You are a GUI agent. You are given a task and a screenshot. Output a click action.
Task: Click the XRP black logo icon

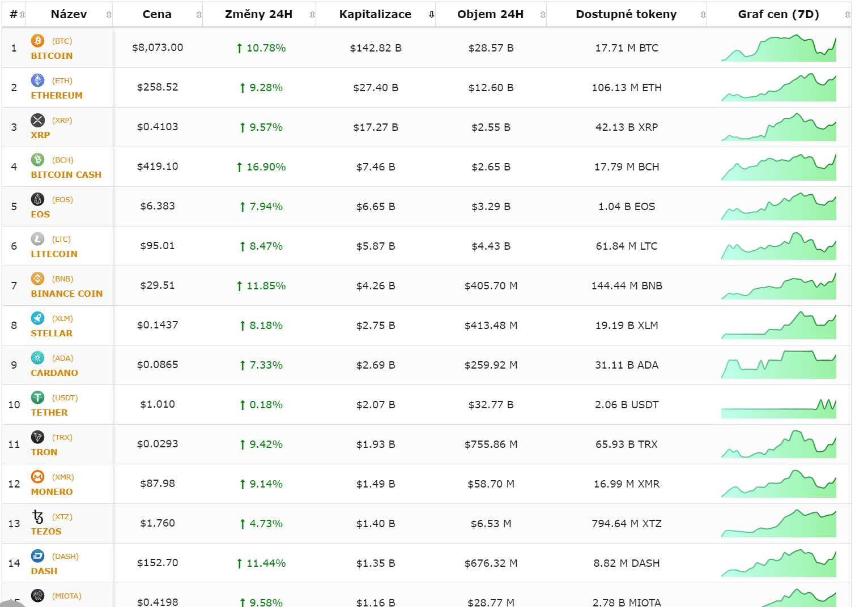[37, 120]
